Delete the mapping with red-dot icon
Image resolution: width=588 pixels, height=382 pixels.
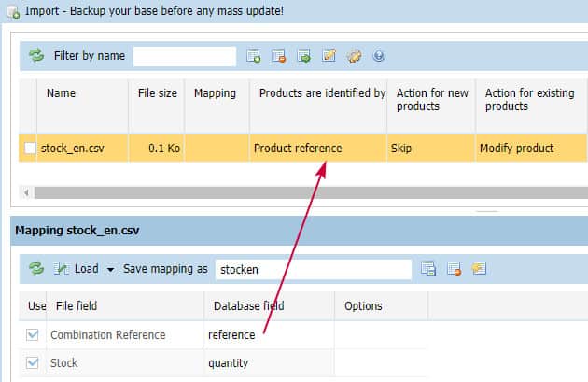tap(454, 269)
